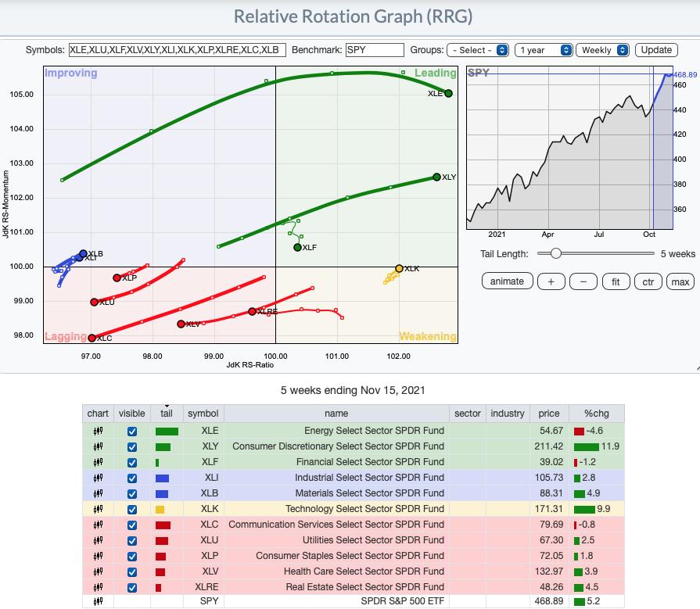The height and width of the screenshot is (609, 700).
Task: Open the Groups select dropdown
Action: pos(477,50)
